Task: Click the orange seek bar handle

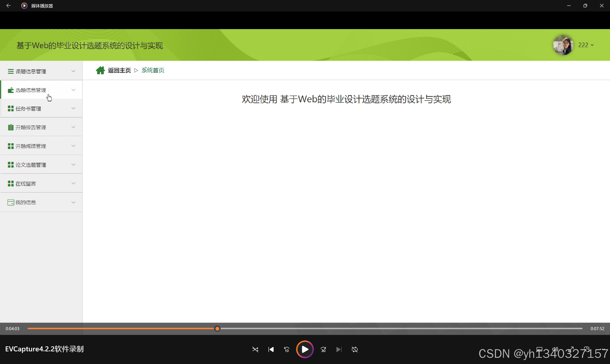Action: [x=217, y=328]
